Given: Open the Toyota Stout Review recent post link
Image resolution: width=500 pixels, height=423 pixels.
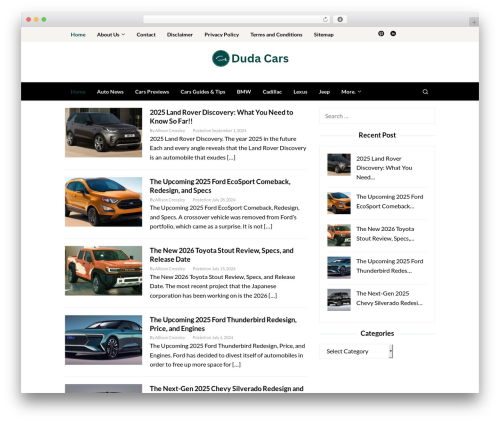Looking at the screenshot, I should (x=385, y=234).
